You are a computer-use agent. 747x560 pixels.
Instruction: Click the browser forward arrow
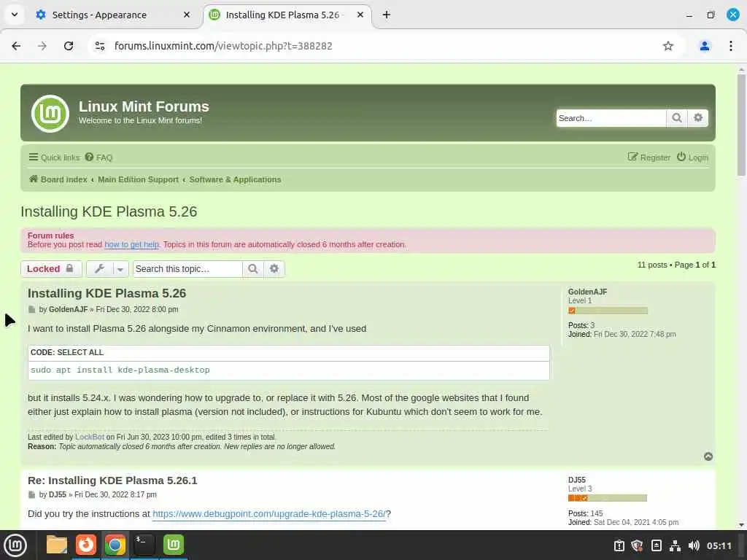[42, 46]
